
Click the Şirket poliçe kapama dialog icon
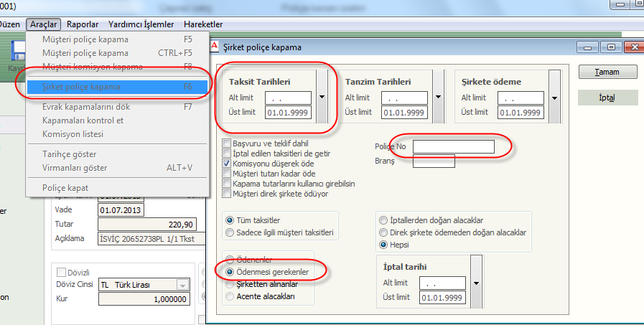point(212,47)
